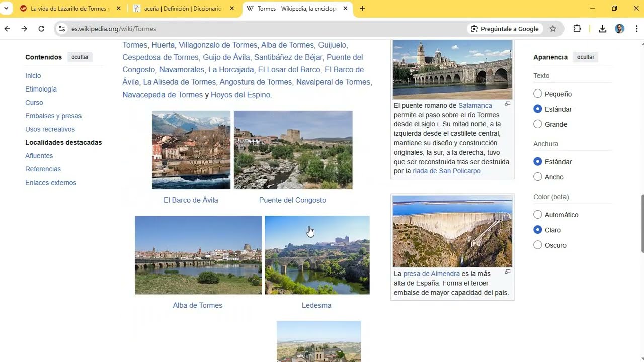Image resolution: width=644 pixels, height=362 pixels.
Task: Select the Ancho width option
Action: coord(538,177)
